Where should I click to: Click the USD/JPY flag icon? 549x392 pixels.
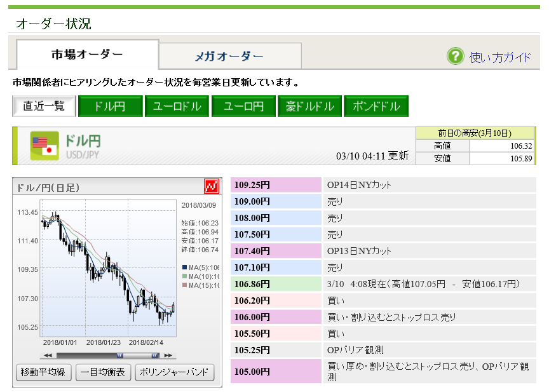pyautogui.click(x=44, y=145)
